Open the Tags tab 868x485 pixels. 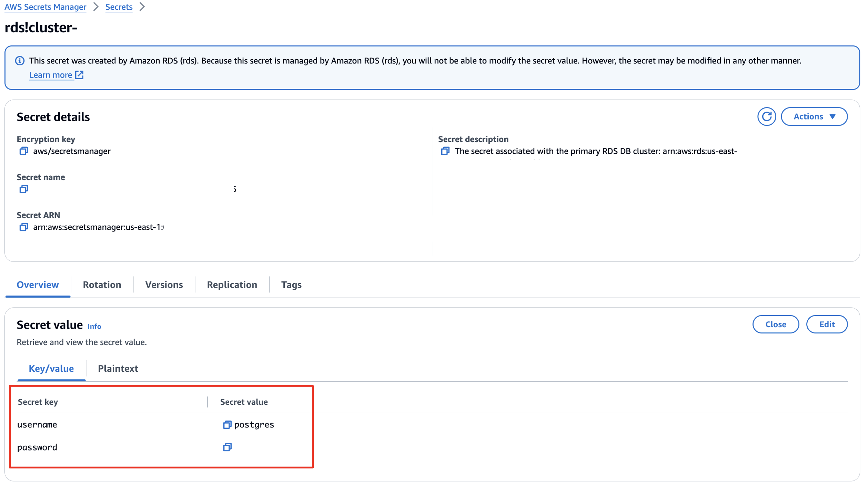(291, 285)
